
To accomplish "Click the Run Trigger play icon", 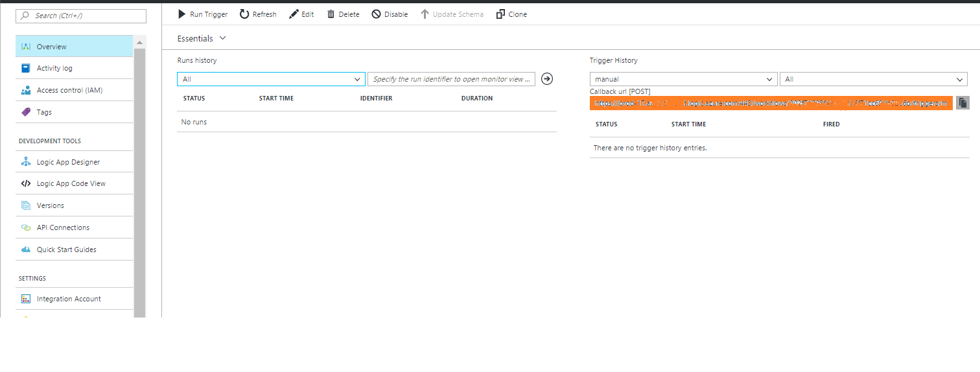I will [182, 14].
